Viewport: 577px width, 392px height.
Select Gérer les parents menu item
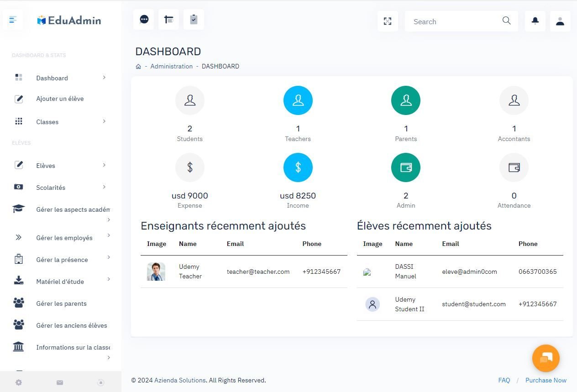point(61,303)
